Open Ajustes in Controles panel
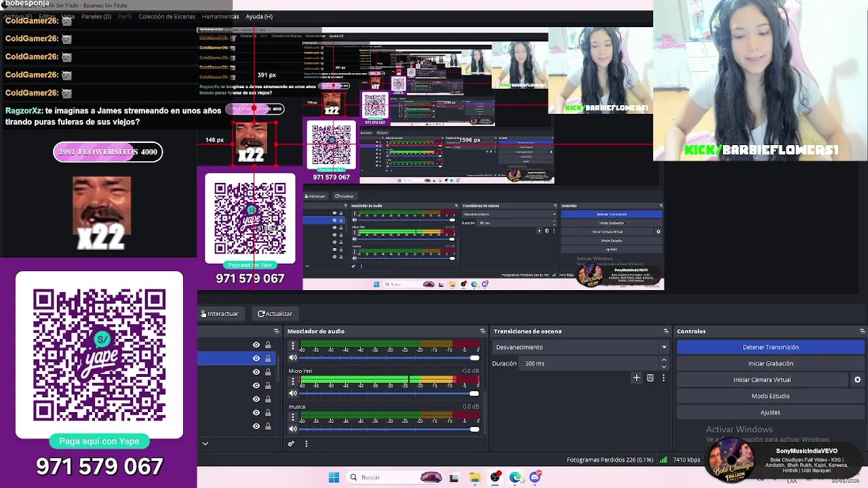The image size is (868, 488). coord(770,412)
